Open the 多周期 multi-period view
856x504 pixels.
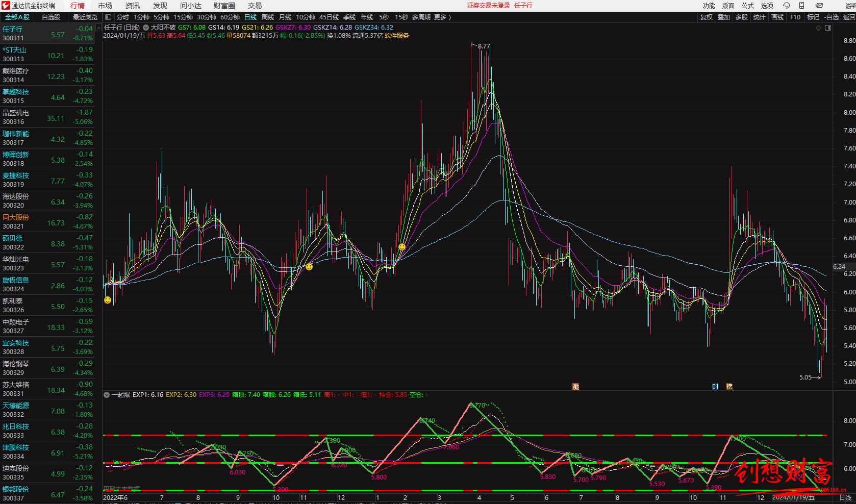pos(421,17)
